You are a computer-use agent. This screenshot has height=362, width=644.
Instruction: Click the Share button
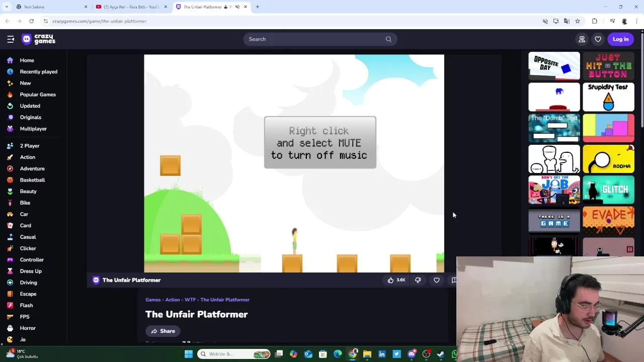[x=163, y=331]
